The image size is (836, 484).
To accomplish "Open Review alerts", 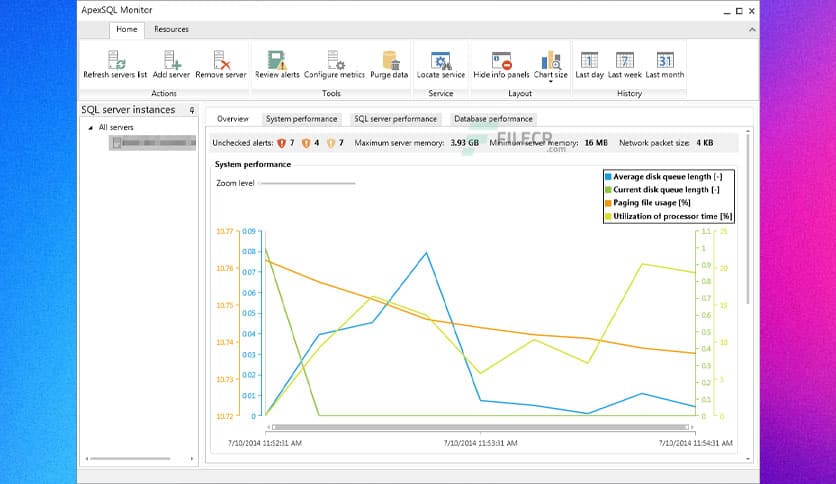I will point(277,64).
